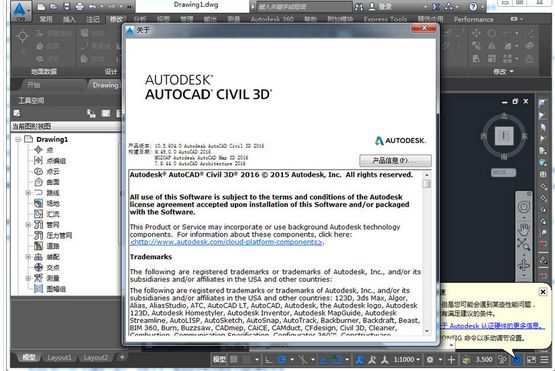Viewport: 555px width, 371px height.
Task: Open the autodesk.com cloud-platform-components link
Action: click(x=226, y=242)
